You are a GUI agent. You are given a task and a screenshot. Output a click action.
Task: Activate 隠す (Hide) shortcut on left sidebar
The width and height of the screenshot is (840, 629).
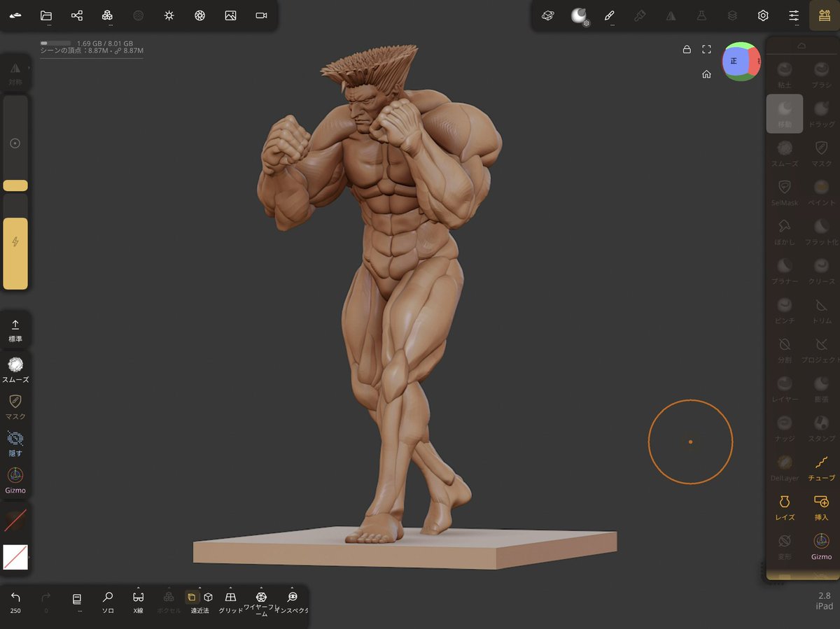[15, 444]
